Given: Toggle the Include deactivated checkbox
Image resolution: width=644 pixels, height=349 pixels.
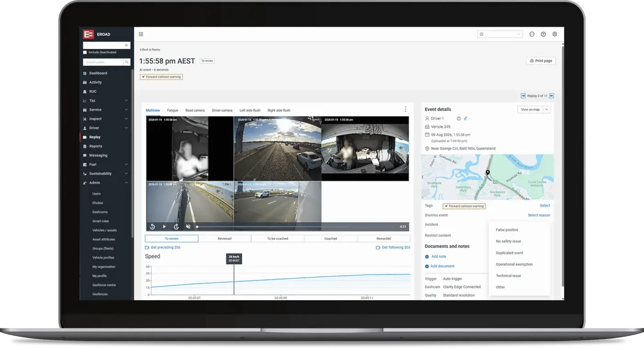Looking at the screenshot, I should (x=85, y=52).
